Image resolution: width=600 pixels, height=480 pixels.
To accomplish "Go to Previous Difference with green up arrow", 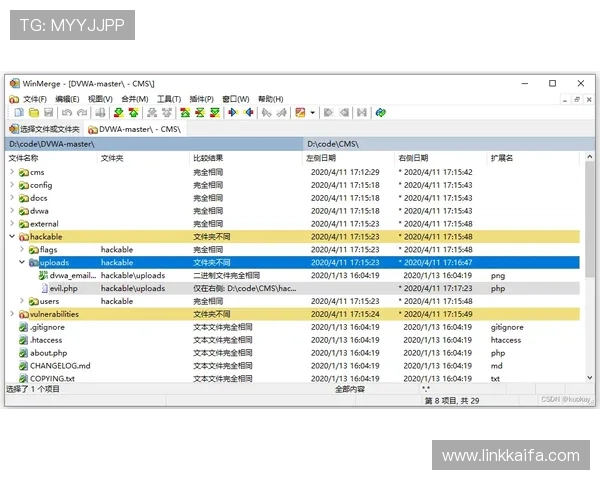I will pyautogui.click(x=134, y=113).
